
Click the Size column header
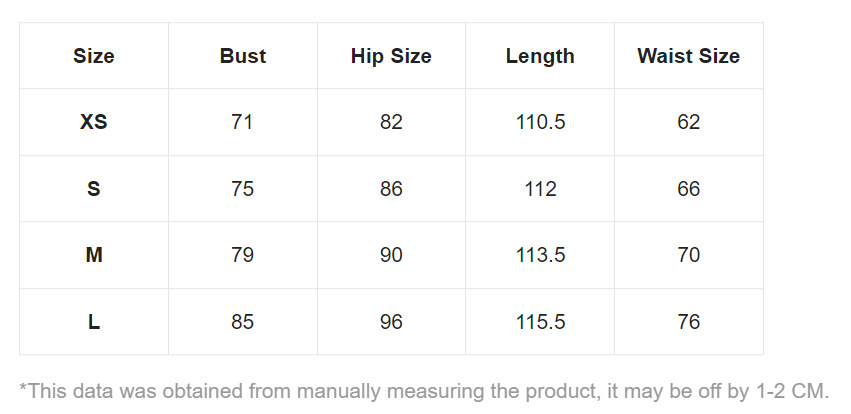pyautogui.click(x=94, y=56)
